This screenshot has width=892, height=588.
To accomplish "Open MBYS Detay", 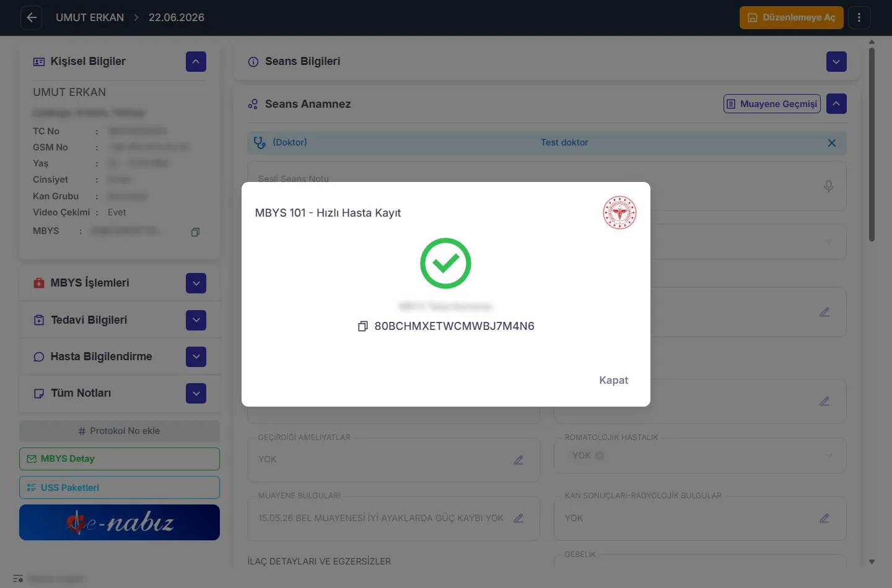I will (120, 459).
